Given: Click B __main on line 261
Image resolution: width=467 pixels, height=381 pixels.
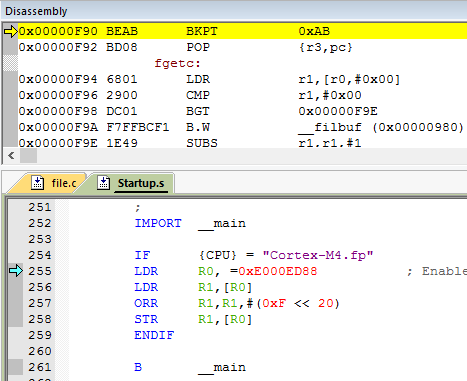Looking at the screenshot, I should pos(190,367).
